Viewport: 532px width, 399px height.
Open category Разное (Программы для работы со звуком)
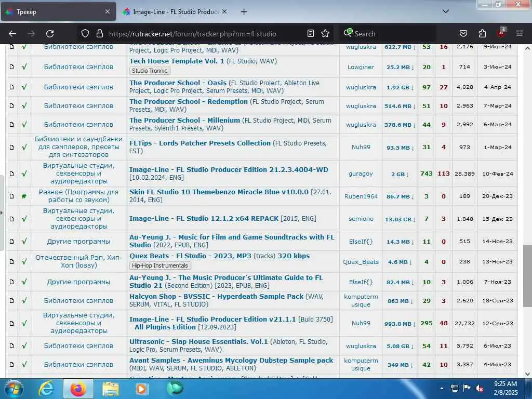pos(78,196)
